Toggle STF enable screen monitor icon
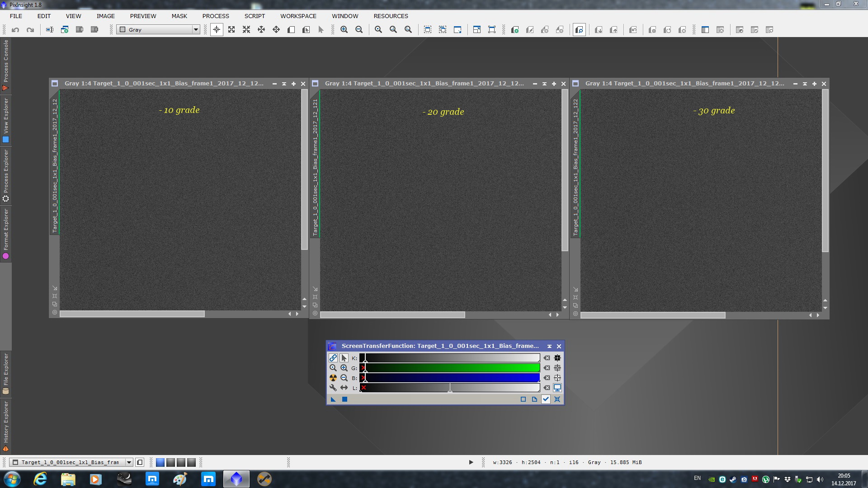The image size is (868, 488). click(557, 388)
